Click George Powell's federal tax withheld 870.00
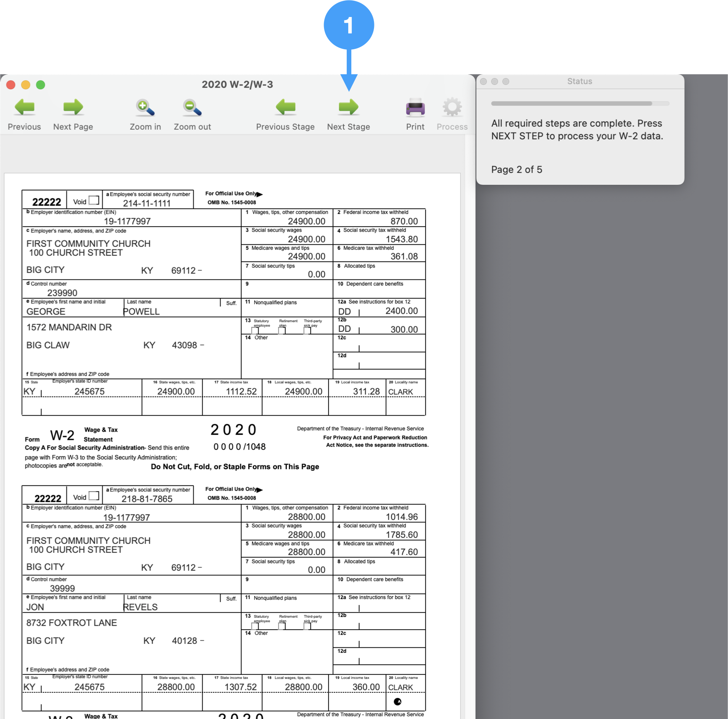 coord(404,221)
